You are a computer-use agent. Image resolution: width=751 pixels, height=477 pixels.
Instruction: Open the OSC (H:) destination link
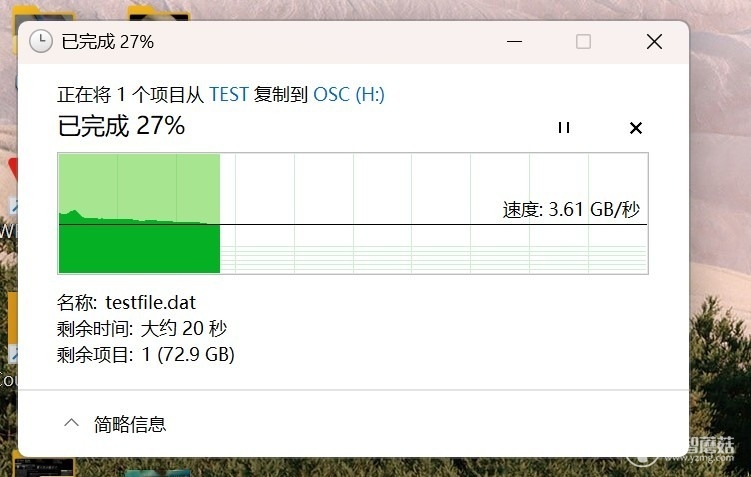[x=349, y=94]
